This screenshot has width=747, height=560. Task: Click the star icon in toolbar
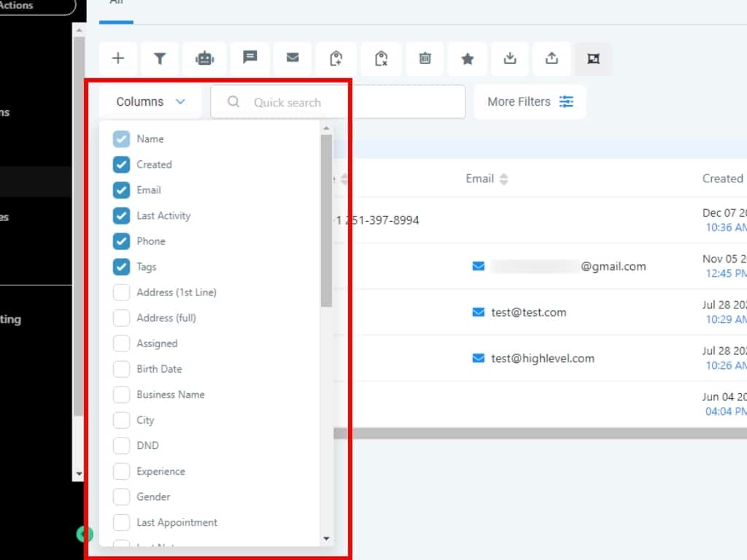468,59
